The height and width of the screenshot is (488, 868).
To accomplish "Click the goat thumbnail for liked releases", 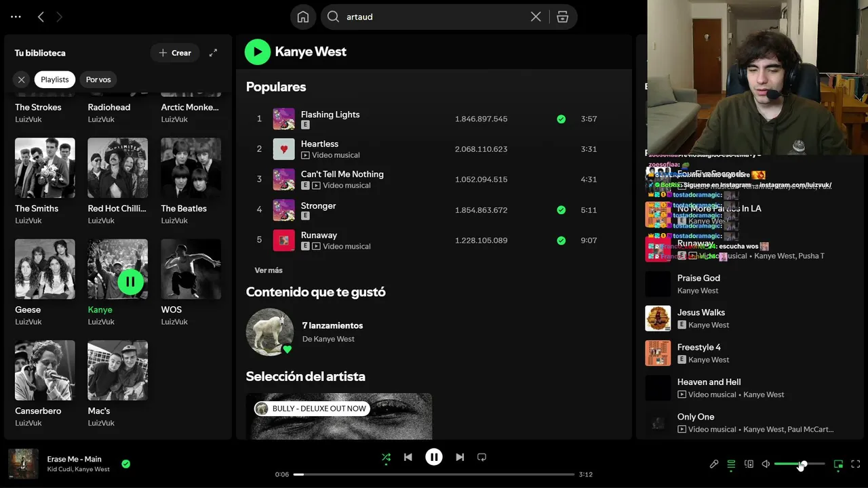I will tap(270, 332).
